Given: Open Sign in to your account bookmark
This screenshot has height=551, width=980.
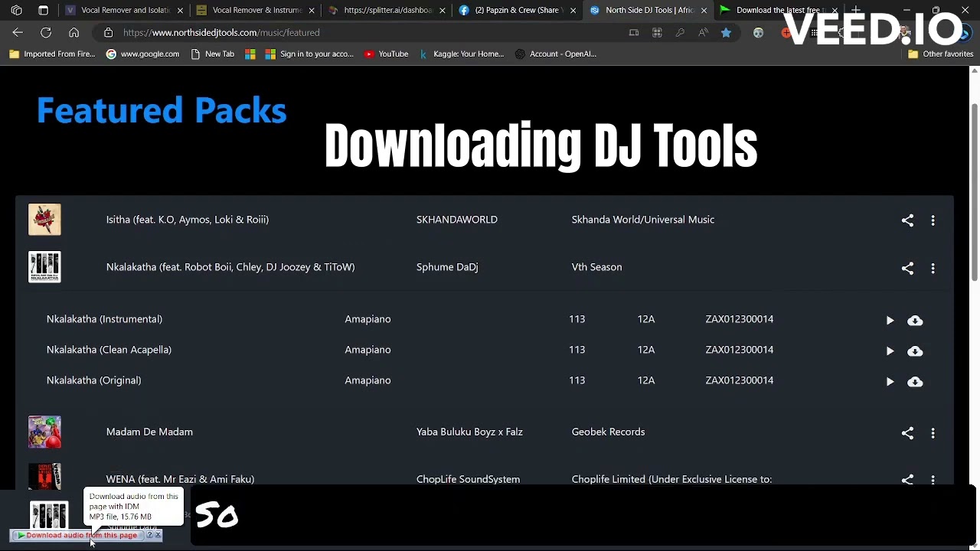Looking at the screenshot, I should 309,54.
